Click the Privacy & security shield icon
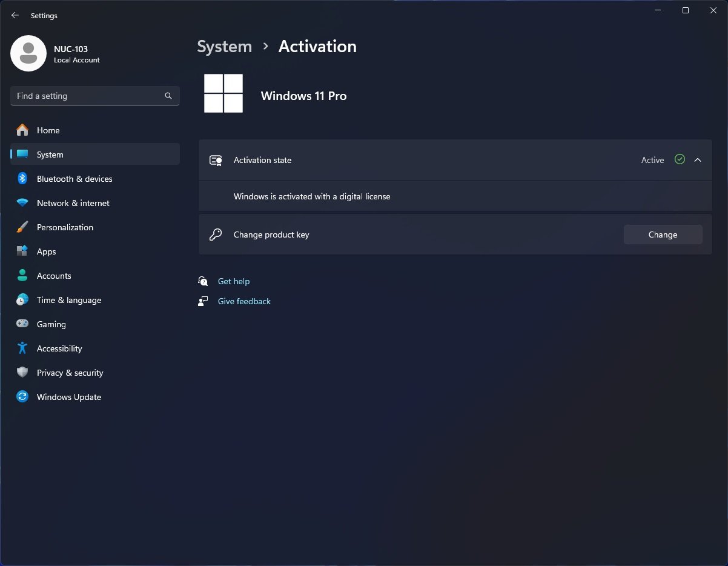Screen dimensions: 728x566 click(22, 373)
